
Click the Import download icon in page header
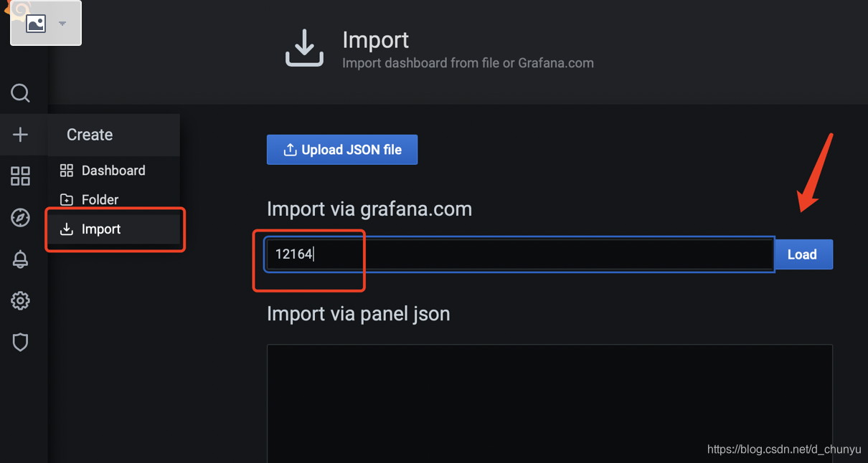point(304,47)
